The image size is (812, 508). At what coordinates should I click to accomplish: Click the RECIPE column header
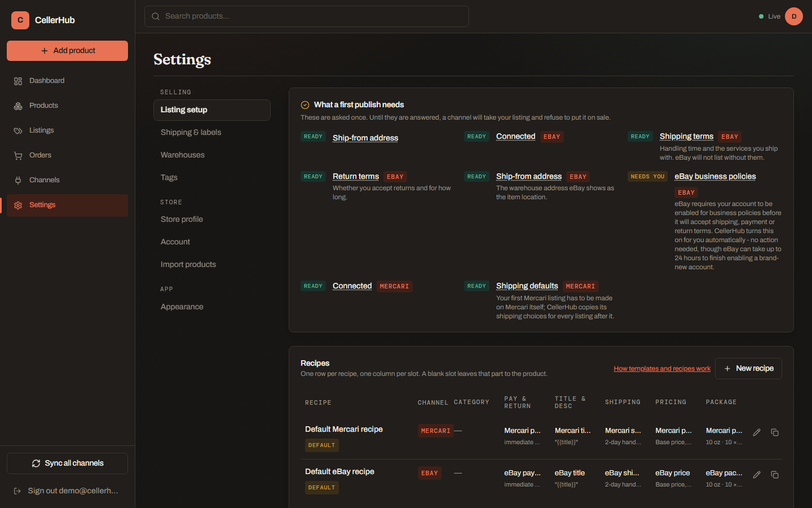click(318, 403)
